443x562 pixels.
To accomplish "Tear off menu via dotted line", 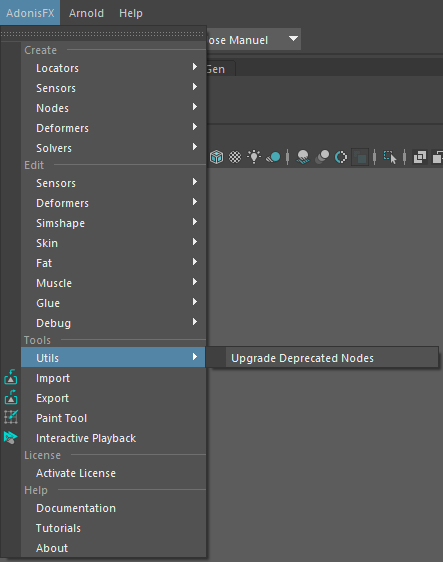I will click(x=103, y=34).
